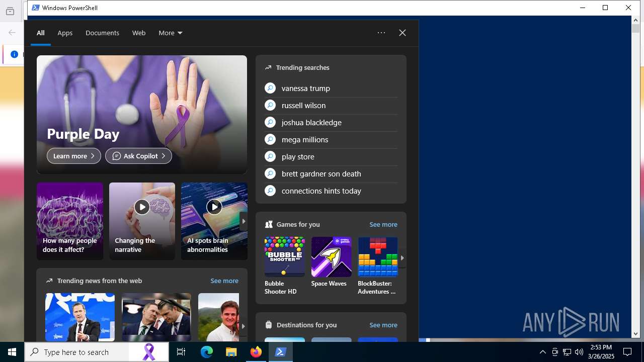Show next trending news arrow

(x=243, y=326)
